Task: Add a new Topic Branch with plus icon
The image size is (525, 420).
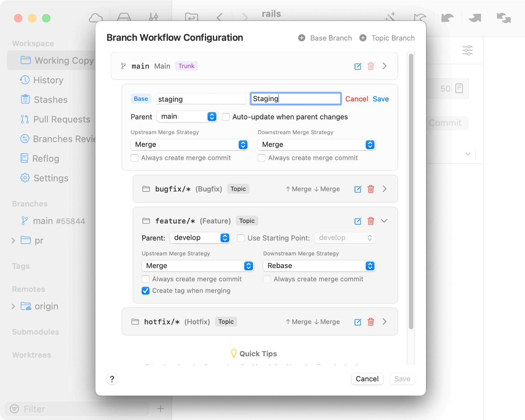Action: tap(363, 38)
